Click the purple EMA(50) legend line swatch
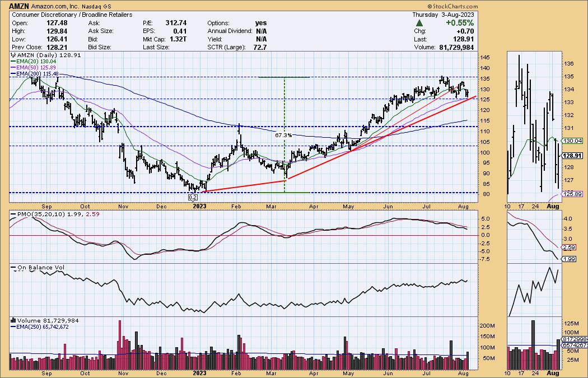Image resolution: width=588 pixels, height=378 pixels. (13, 68)
